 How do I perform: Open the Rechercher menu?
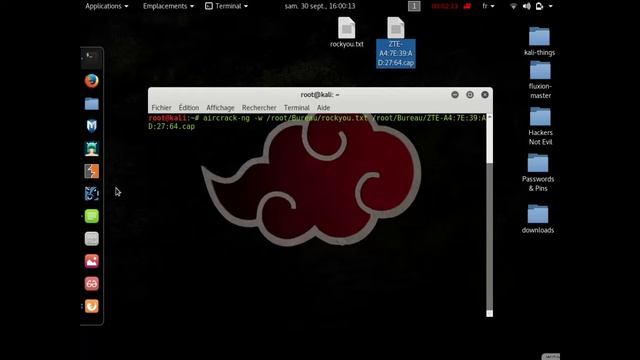[x=259, y=108]
